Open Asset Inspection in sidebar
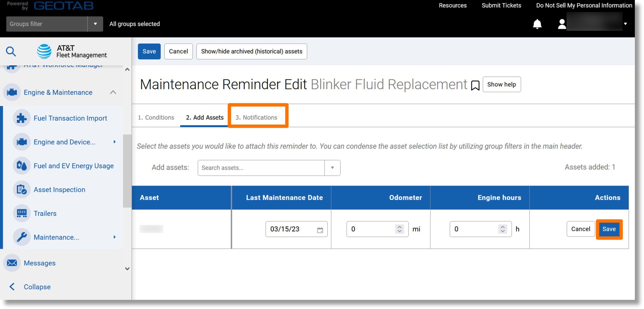The height and width of the screenshot is (309, 644). click(59, 189)
